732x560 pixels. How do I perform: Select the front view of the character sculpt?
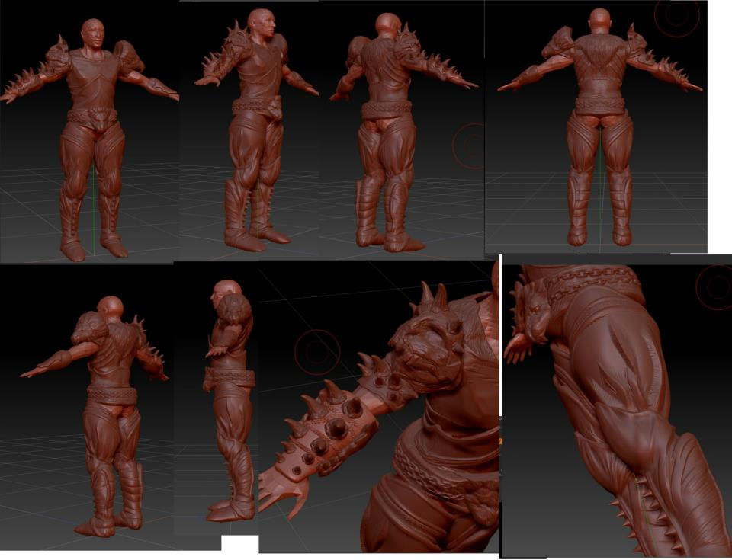(x=90, y=132)
